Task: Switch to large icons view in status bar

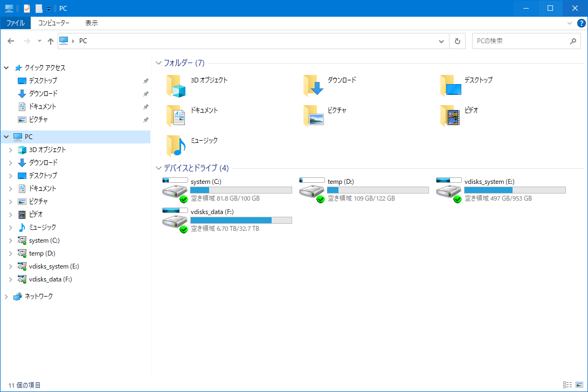Action: [579, 385]
